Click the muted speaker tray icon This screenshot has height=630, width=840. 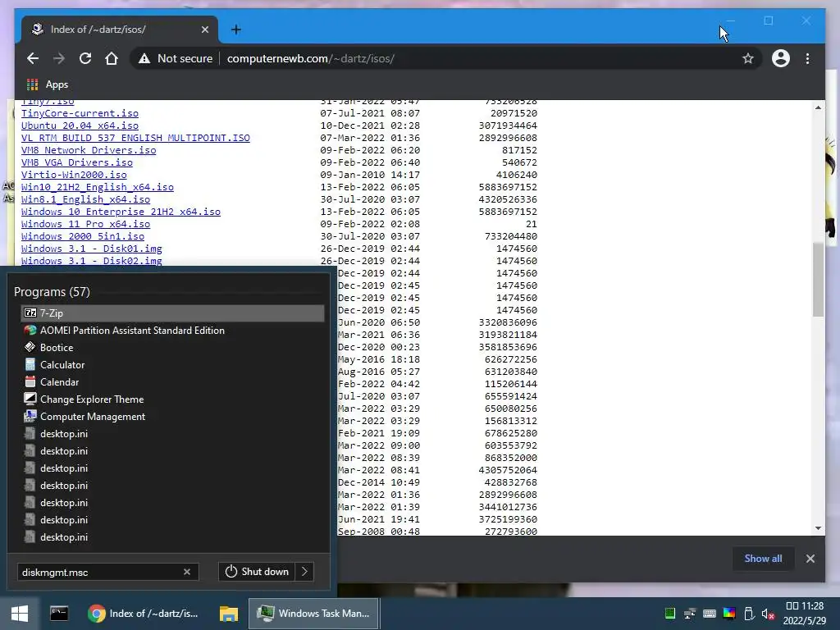coord(768,614)
